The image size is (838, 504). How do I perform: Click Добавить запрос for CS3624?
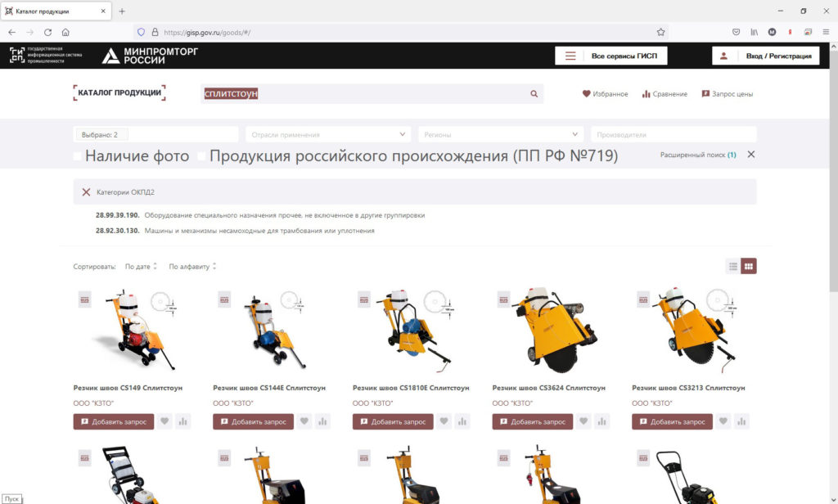[x=532, y=421]
